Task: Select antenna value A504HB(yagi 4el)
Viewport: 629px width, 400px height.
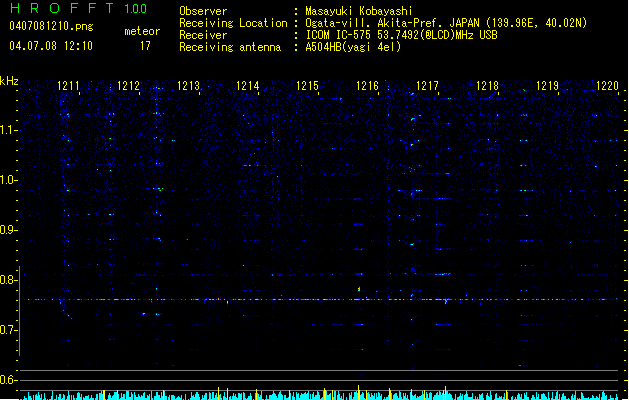Action: pyautogui.click(x=353, y=47)
